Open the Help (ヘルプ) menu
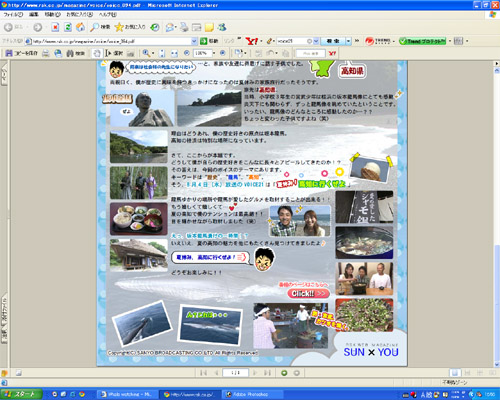 click(107, 15)
